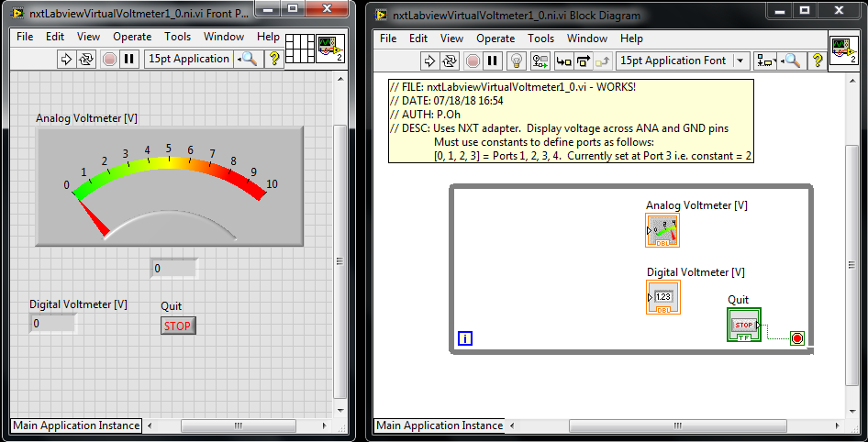
Task: Click Run Continuously in Block Diagram toolbar
Action: click(x=449, y=61)
